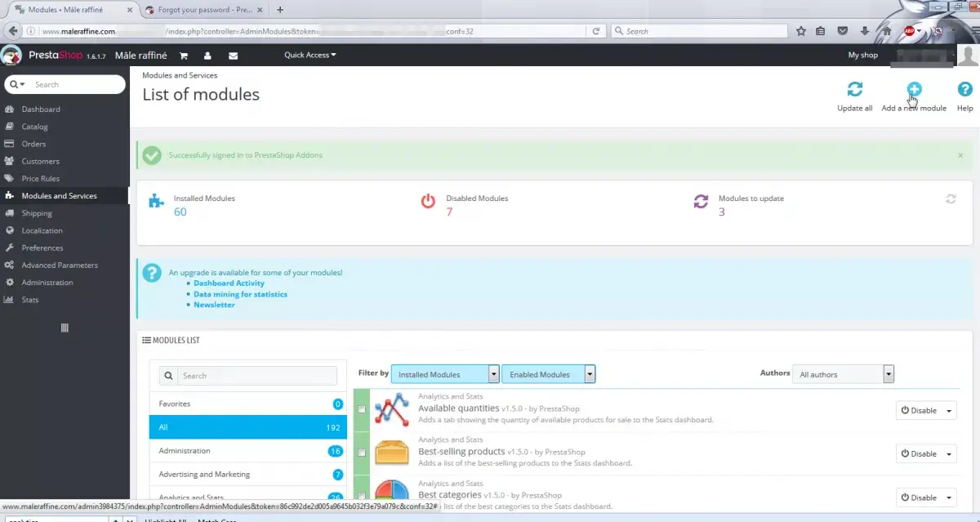Check the Best-selling products module checkbox
The height and width of the screenshot is (522, 980).
pyautogui.click(x=362, y=453)
